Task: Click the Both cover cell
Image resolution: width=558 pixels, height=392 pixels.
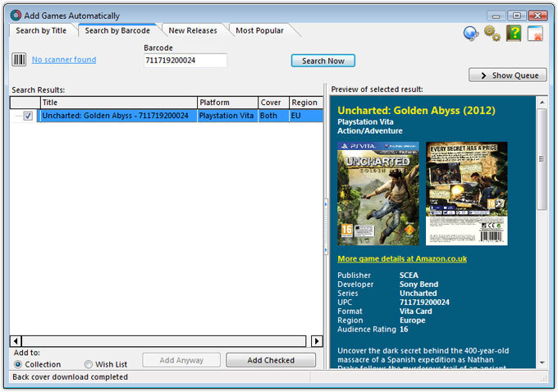Action: [273, 116]
